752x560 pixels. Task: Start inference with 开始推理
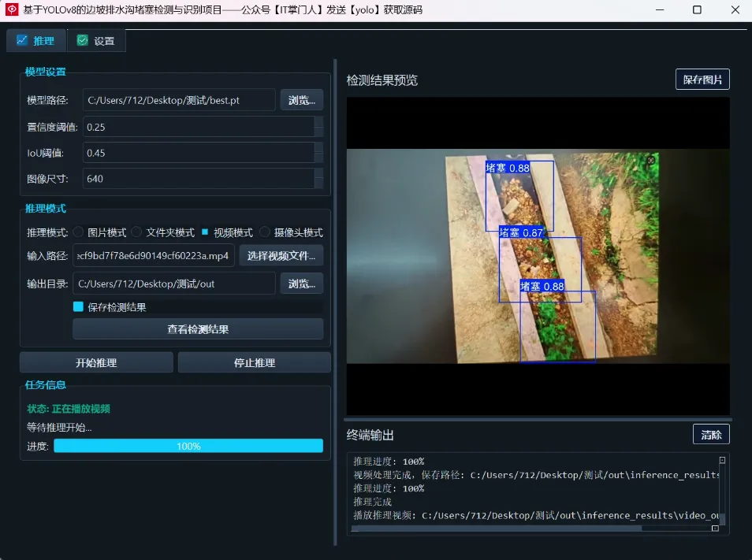tap(96, 362)
